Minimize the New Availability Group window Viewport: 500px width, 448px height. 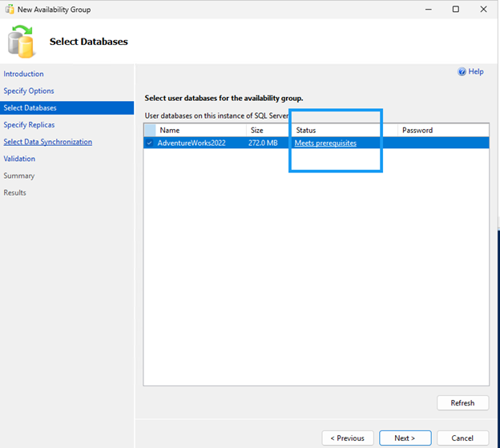[428, 10]
